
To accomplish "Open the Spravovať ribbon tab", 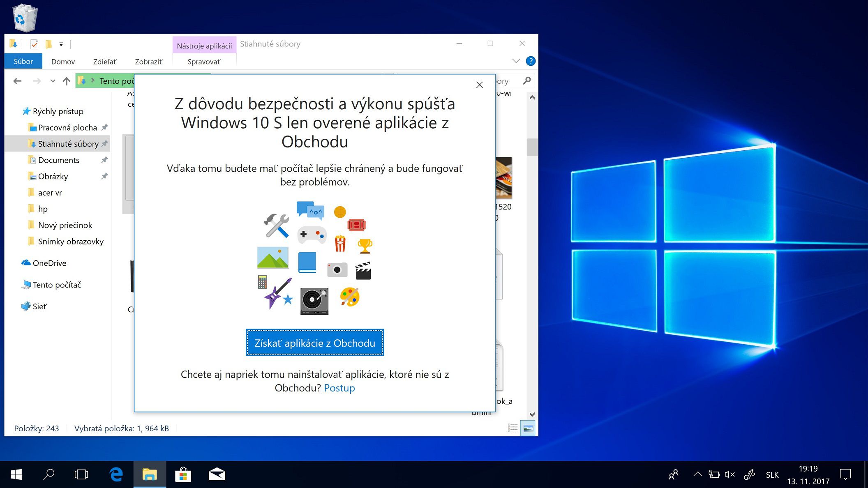I will (204, 62).
